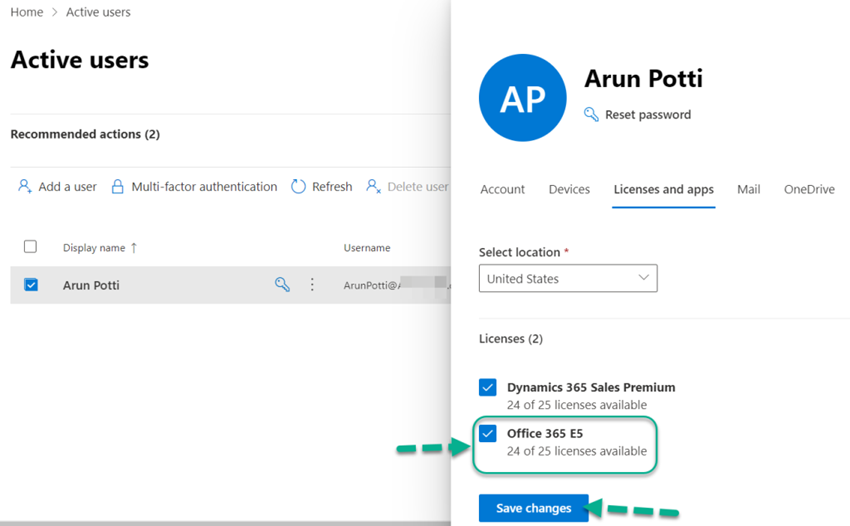Click Licenses (2) section heading
The image size is (850, 526).
click(x=511, y=339)
